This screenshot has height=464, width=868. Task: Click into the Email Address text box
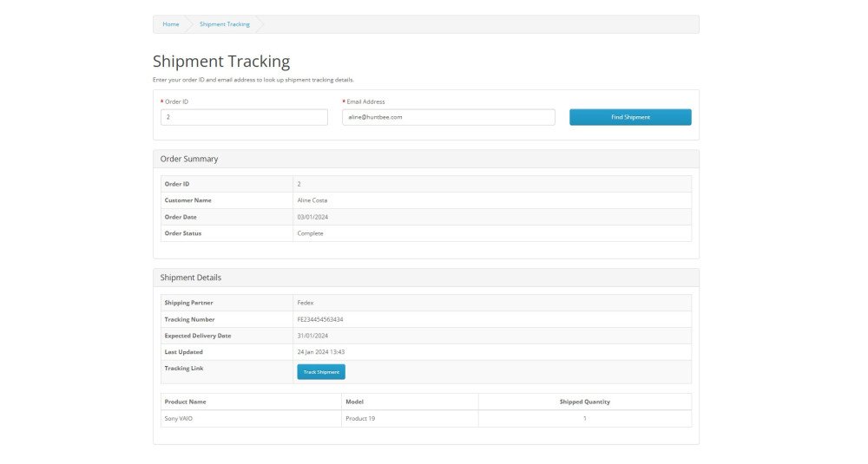pyautogui.click(x=448, y=117)
